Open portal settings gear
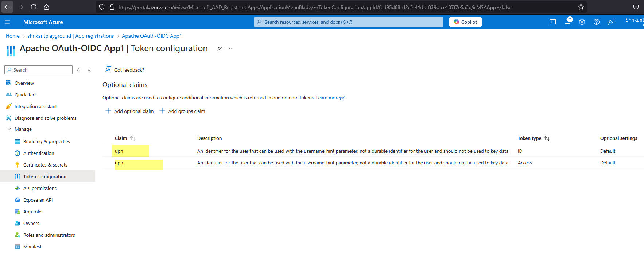Viewport: 644px width, 255px height. (x=582, y=22)
